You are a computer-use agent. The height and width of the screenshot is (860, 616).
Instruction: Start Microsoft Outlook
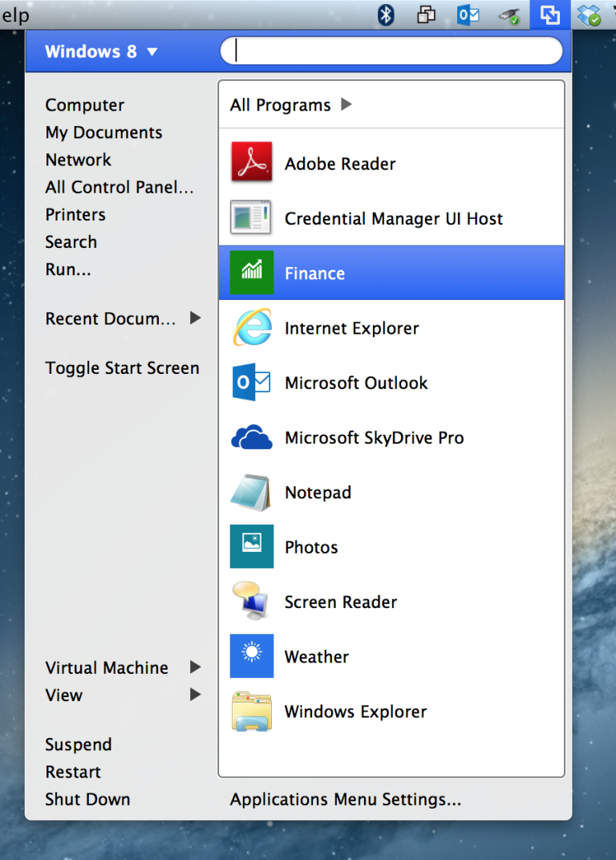355,383
